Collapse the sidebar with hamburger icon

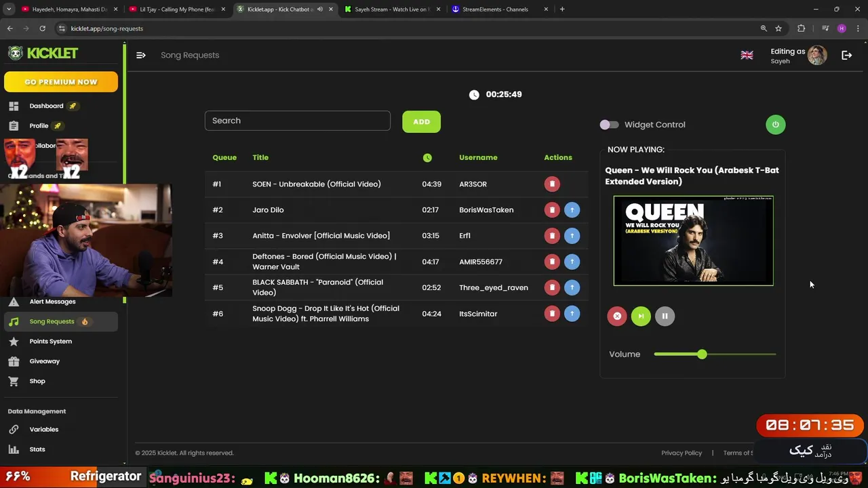tap(141, 55)
